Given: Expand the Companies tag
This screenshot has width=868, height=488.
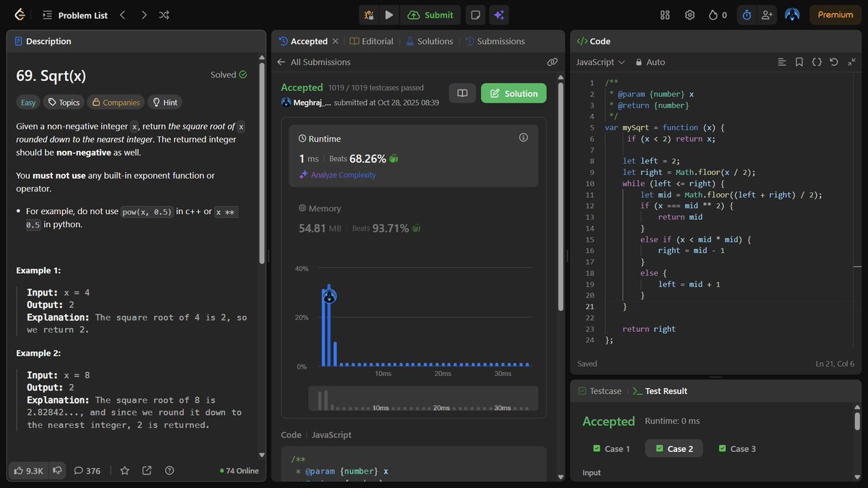Looking at the screenshot, I should [114, 103].
